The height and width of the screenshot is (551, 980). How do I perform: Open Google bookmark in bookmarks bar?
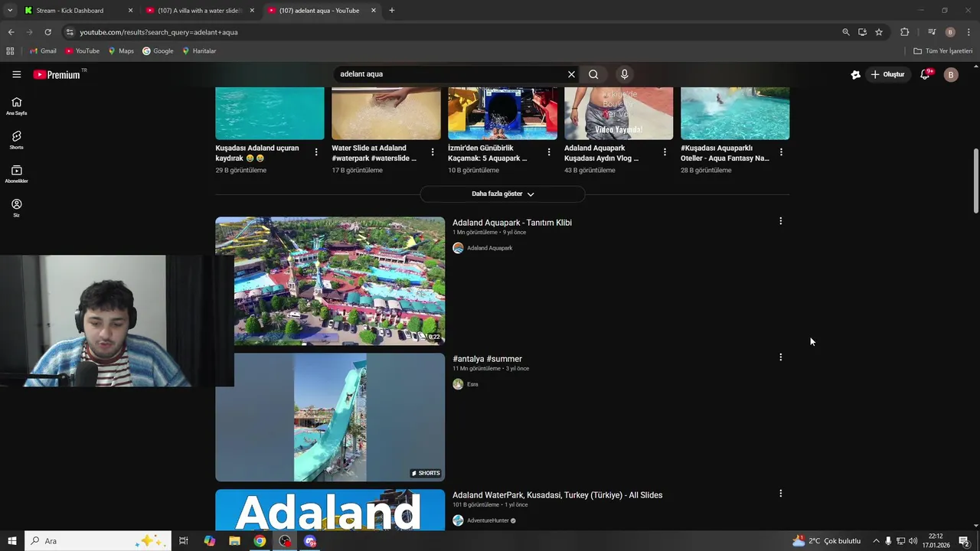[x=158, y=51]
